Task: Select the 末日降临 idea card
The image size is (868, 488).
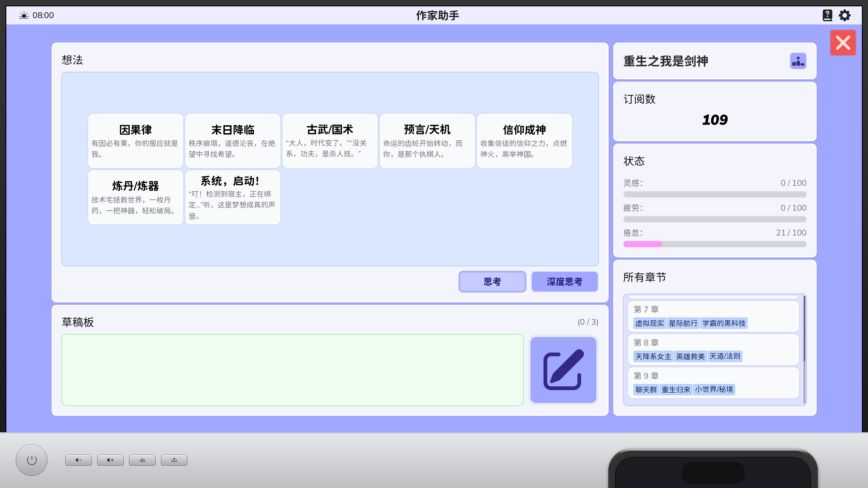Action: 232,140
